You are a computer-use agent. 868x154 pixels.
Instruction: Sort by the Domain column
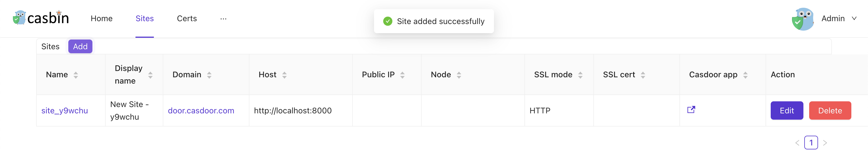point(209,75)
